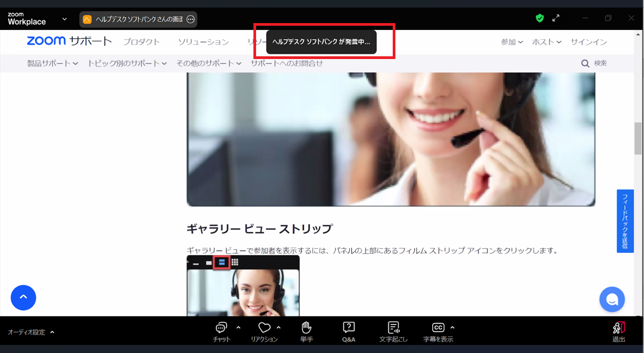
Task: Open the blue chat support bubble
Action: click(x=612, y=299)
